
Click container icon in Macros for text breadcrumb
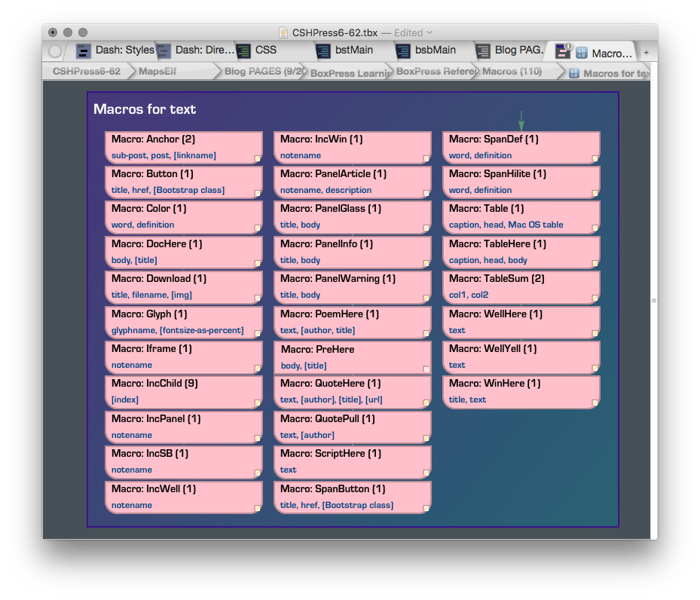[574, 73]
